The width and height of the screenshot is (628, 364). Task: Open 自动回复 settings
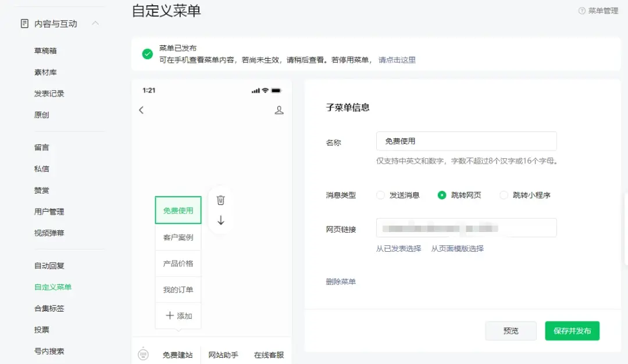[49, 266]
